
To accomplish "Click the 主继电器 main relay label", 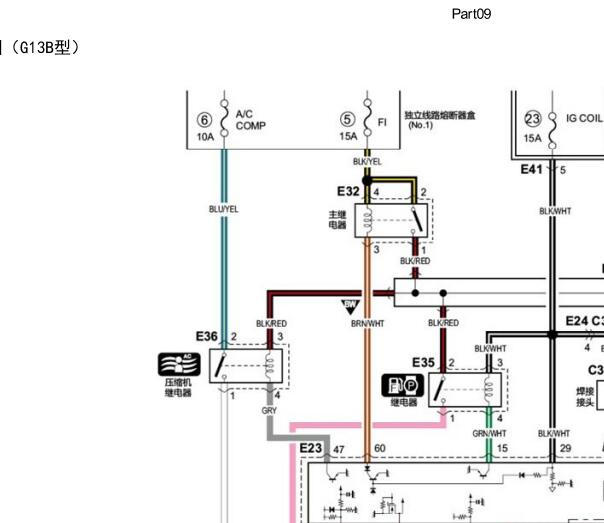I will tap(337, 220).
